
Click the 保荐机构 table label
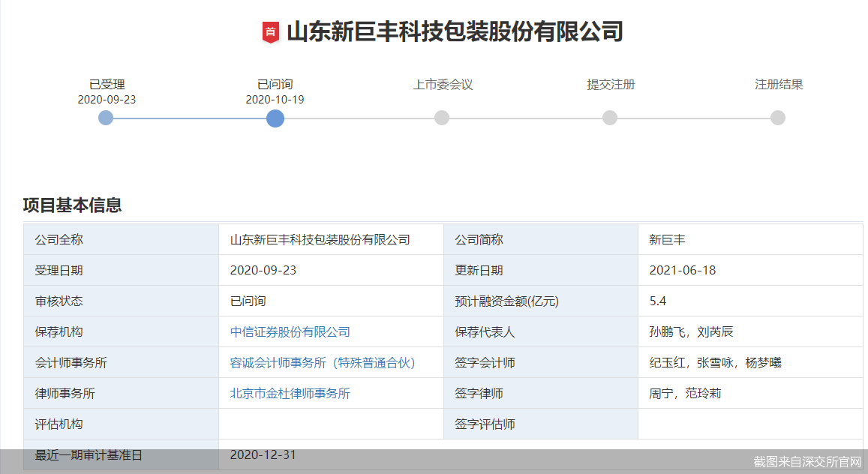click(x=59, y=331)
